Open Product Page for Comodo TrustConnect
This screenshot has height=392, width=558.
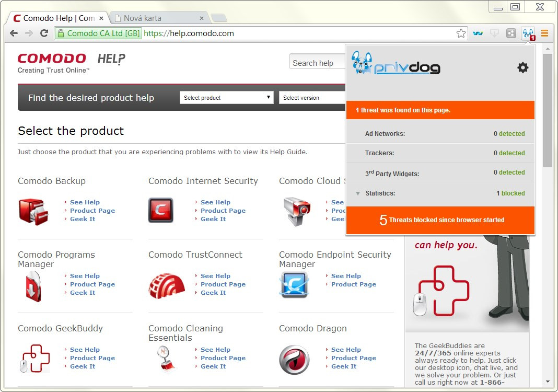223,284
